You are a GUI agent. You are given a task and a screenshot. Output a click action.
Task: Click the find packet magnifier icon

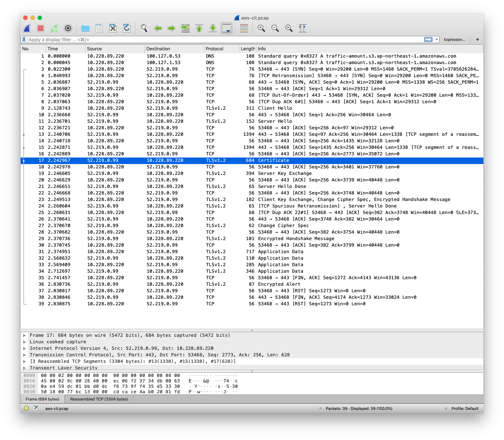[144, 28]
